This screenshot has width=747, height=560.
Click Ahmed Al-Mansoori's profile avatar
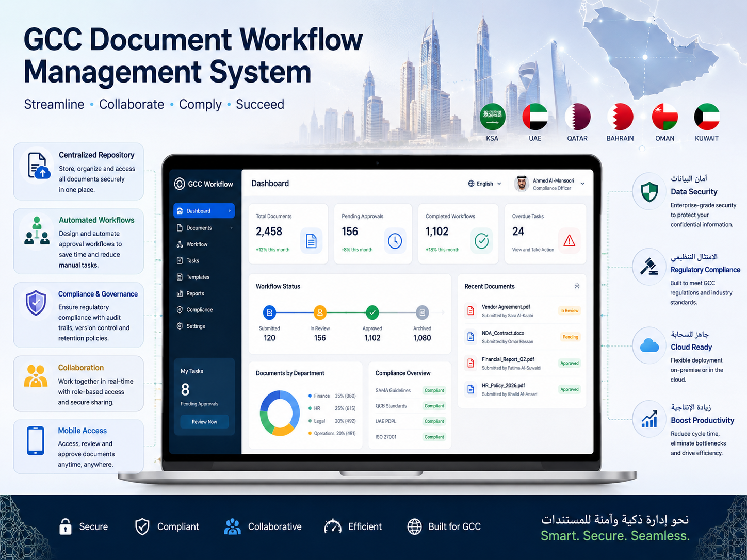click(522, 184)
